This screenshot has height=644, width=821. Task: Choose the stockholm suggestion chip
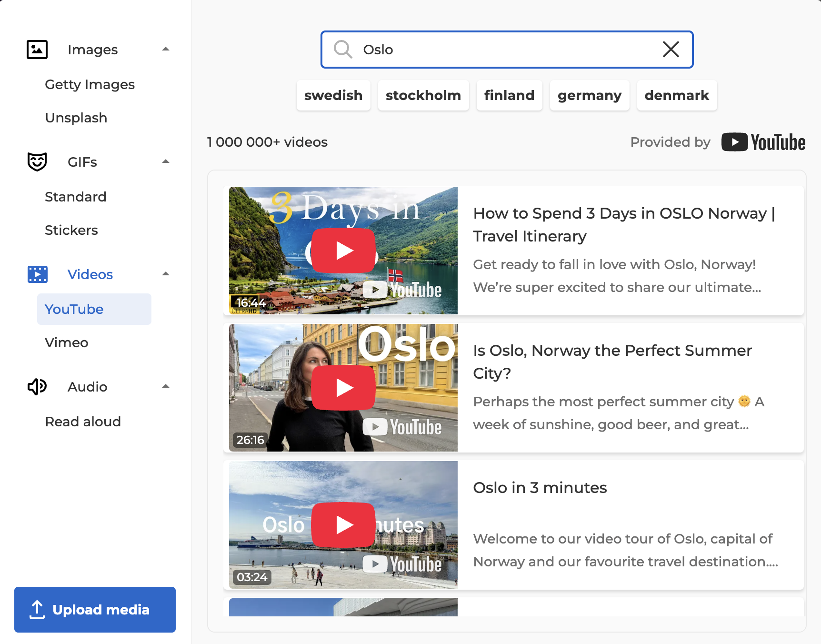[x=423, y=95]
